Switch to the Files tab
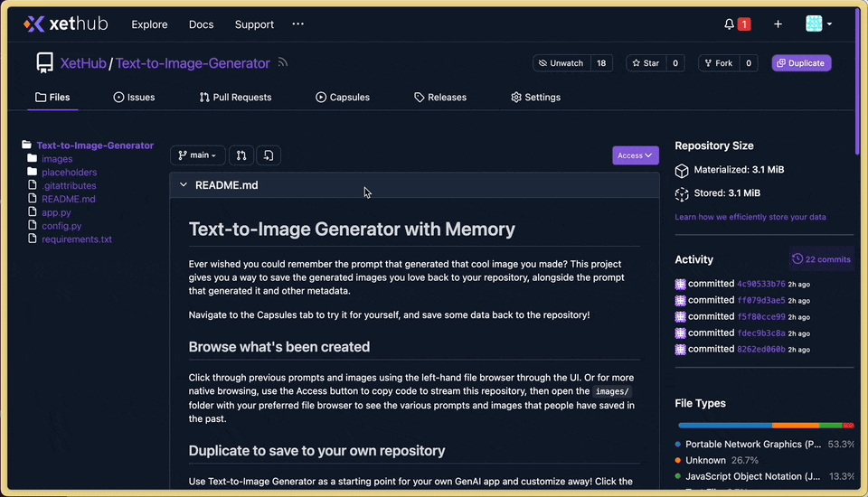Image resolution: width=868 pixels, height=497 pixels. pos(52,97)
